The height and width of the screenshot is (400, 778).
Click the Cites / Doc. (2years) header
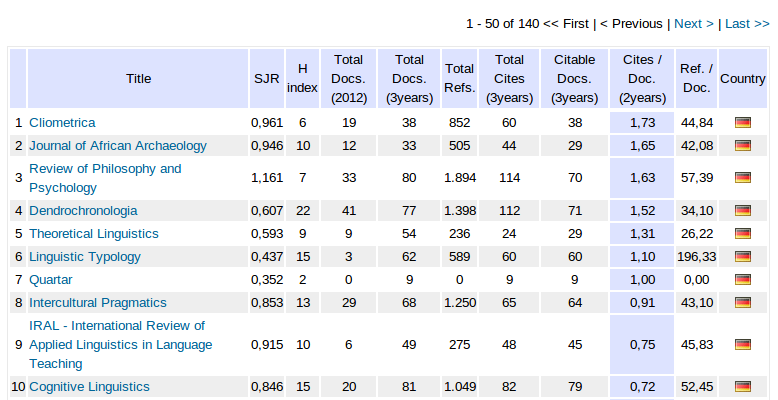642,78
